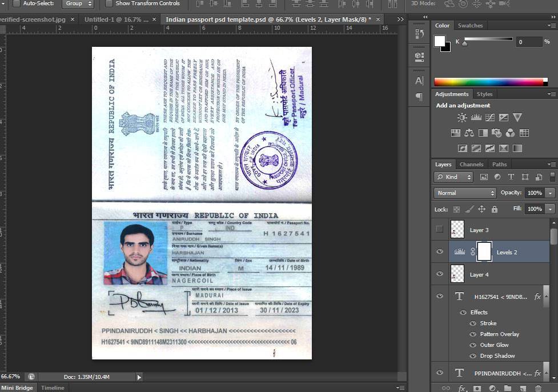This screenshot has height=392, width=558.
Task: Add a Vibrance adjustment layer
Action: pos(517,118)
